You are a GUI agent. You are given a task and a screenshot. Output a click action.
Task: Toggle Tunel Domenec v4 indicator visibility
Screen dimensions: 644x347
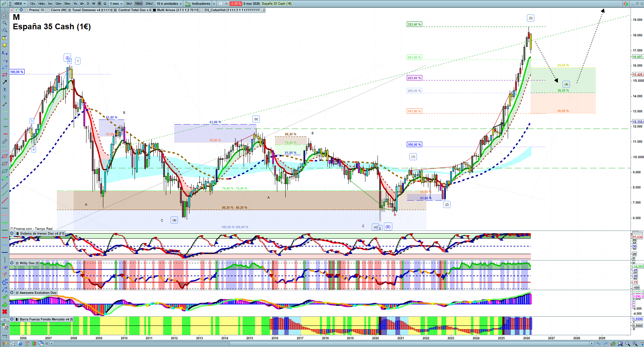[x=70, y=10]
